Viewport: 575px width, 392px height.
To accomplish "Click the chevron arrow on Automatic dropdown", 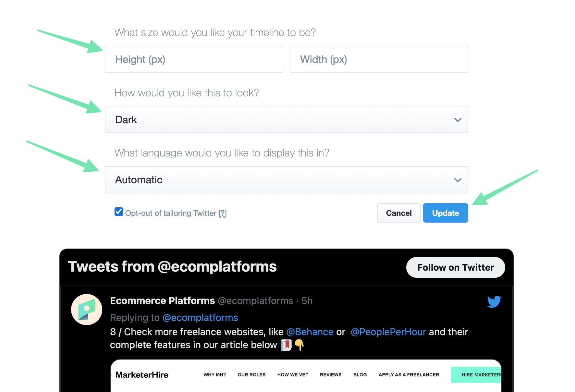I will click(x=458, y=180).
